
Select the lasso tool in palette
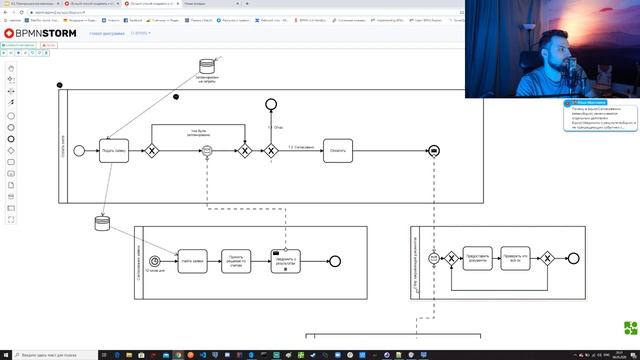[11, 80]
